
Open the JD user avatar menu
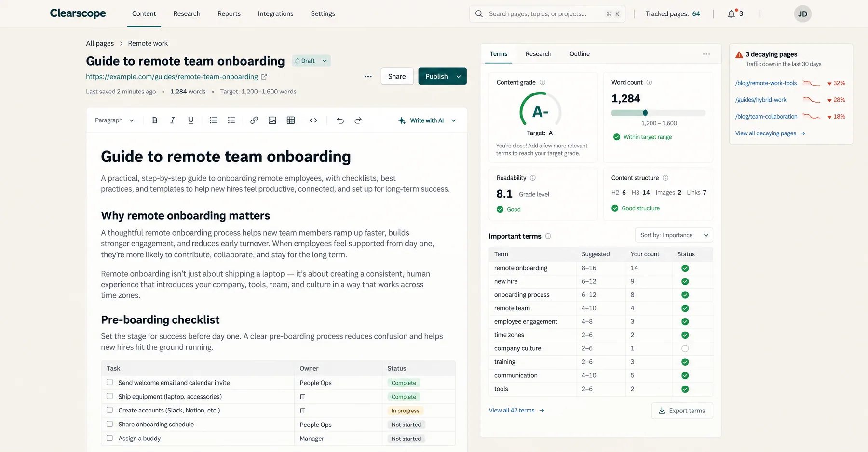click(803, 14)
